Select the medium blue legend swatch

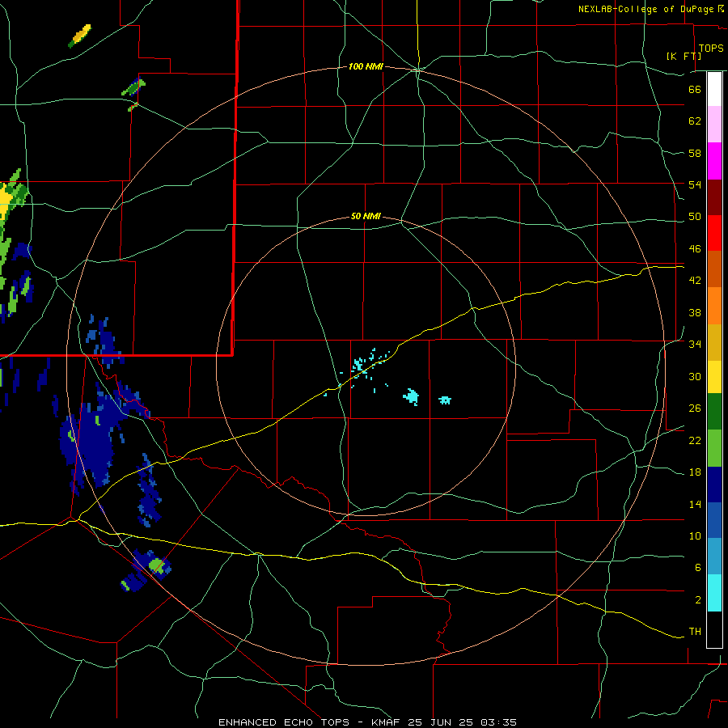click(714, 520)
